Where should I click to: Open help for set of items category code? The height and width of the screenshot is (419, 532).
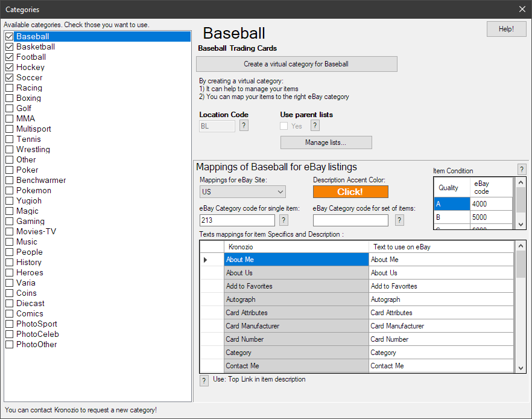tap(399, 220)
